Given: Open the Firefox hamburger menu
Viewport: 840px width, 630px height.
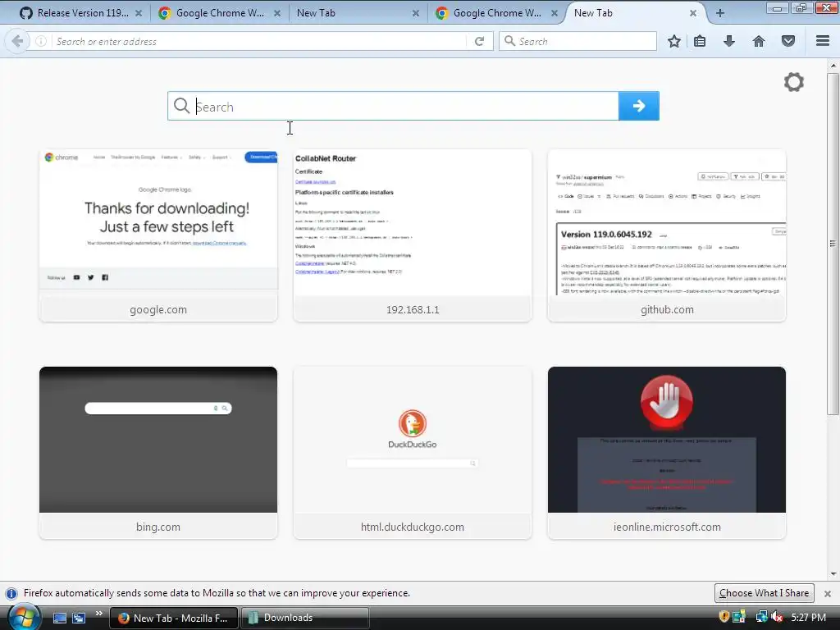Looking at the screenshot, I should coord(823,41).
